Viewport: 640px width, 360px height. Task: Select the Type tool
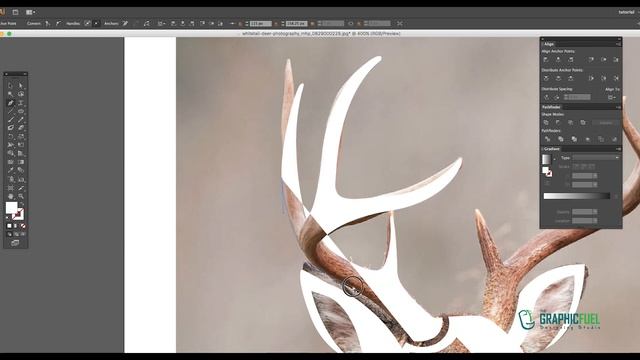pos(21,102)
